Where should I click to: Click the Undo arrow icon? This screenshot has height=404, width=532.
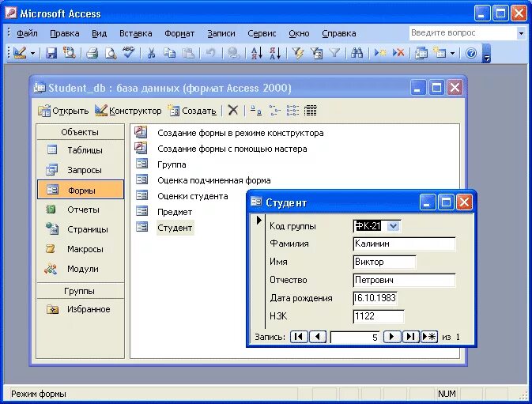click(x=211, y=53)
